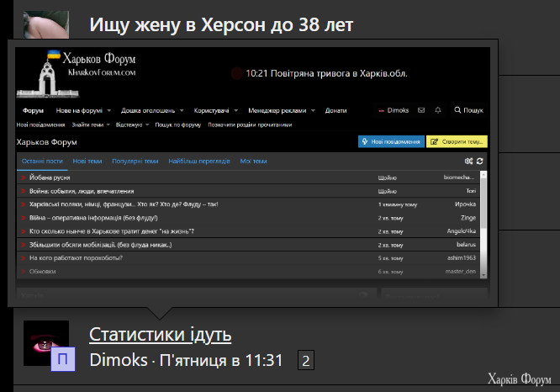Click the avatar beside Ищу жену thread
The width and height of the screenshot is (560, 392).
[46, 24]
